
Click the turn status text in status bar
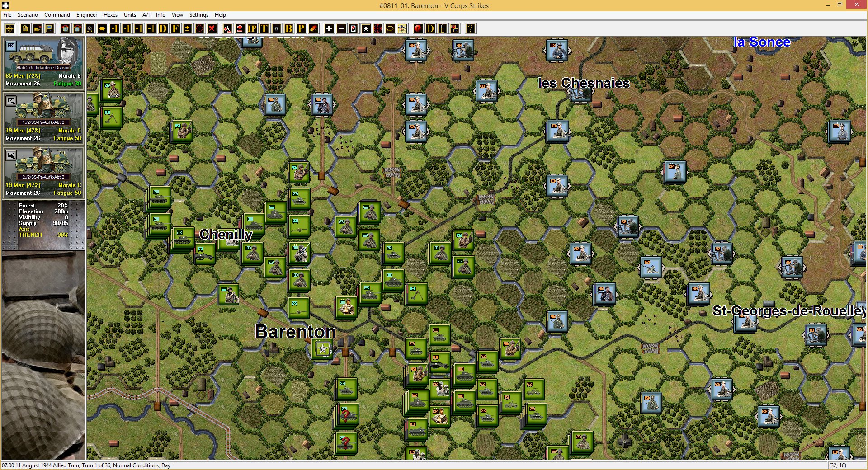click(x=86, y=465)
